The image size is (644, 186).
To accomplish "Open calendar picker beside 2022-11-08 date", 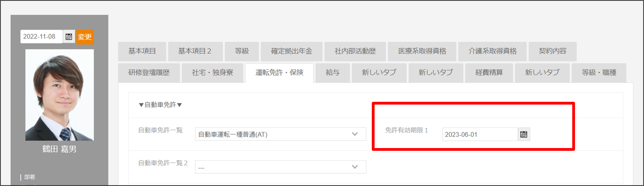I will pyautogui.click(x=69, y=37).
